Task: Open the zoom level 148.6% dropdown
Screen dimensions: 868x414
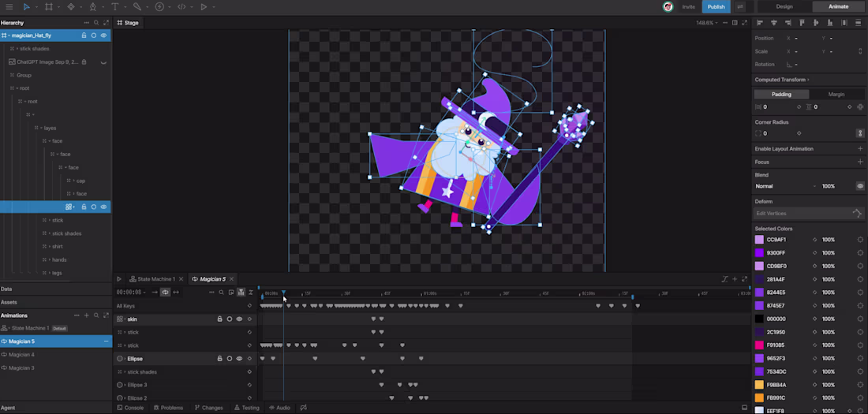Action: pyautogui.click(x=707, y=23)
